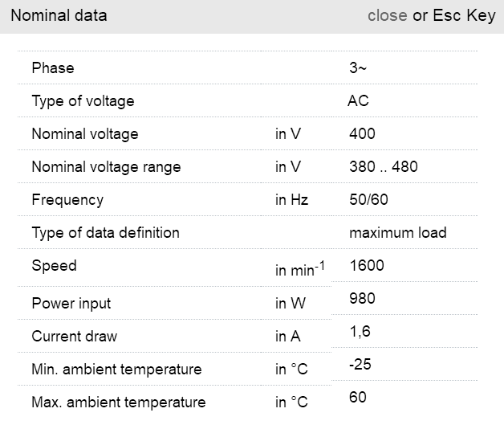The height and width of the screenshot is (429, 504).
Task: Click the Power input value 980
Action: click(362, 299)
